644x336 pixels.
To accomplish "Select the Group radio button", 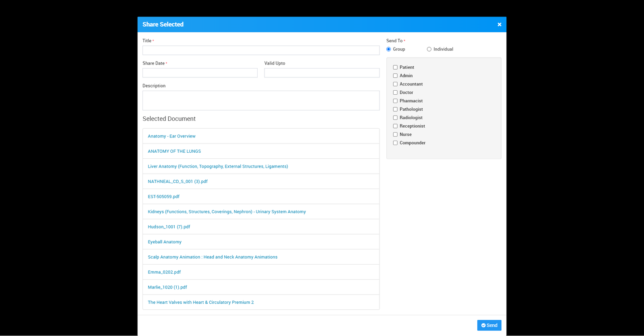I will pyautogui.click(x=389, y=49).
